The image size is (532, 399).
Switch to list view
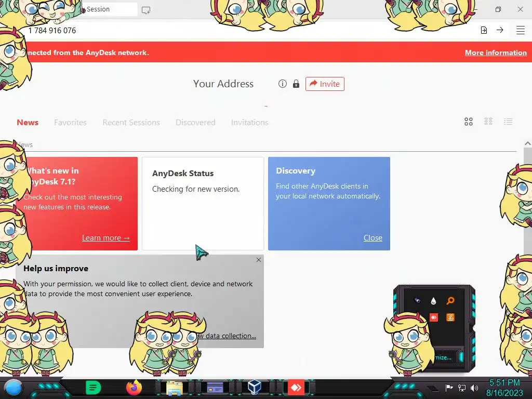point(508,122)
